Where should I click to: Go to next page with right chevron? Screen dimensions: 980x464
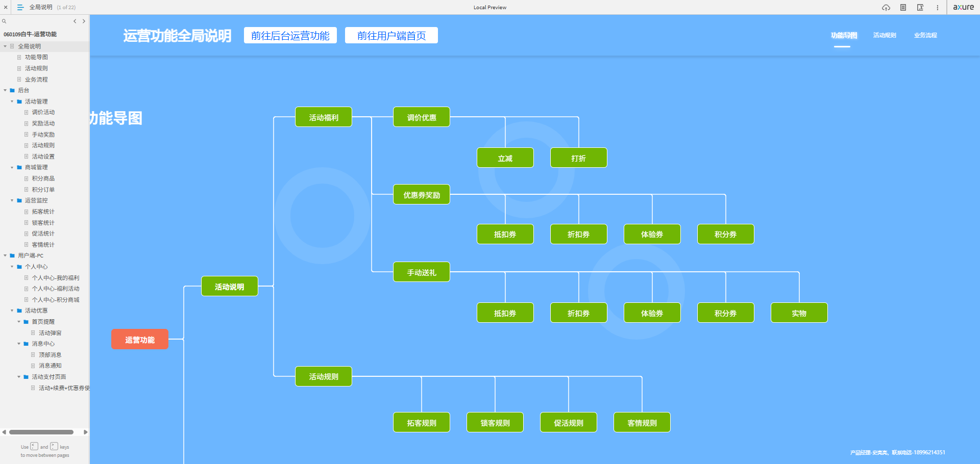coord(84,21)
